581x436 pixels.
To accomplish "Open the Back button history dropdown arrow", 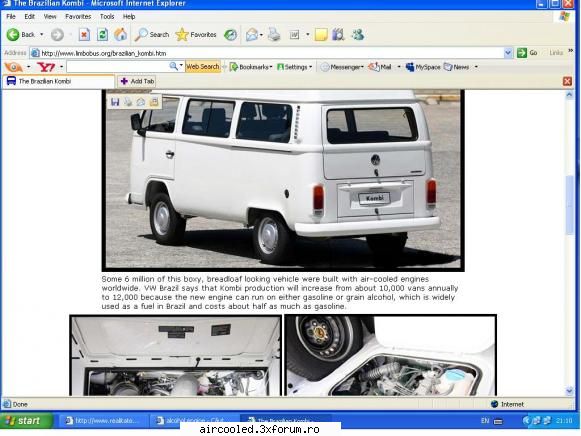I will tap(42, 34).
